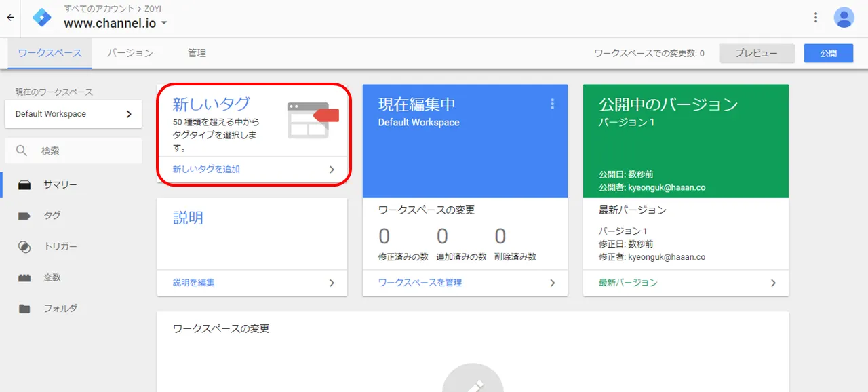
Task: Click the ワークスペースを管理 link
Action: pyautogui.click(x=420, y=283)
